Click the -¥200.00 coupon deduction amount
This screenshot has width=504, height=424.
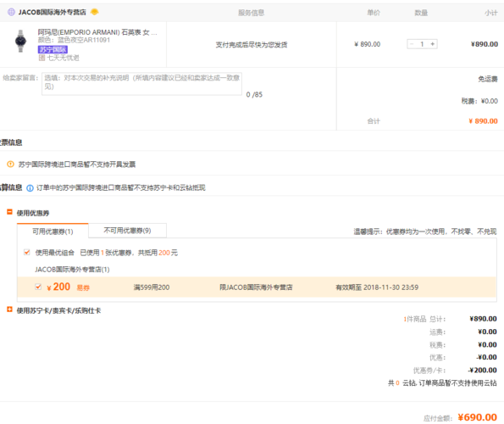(x=483, y=371)
